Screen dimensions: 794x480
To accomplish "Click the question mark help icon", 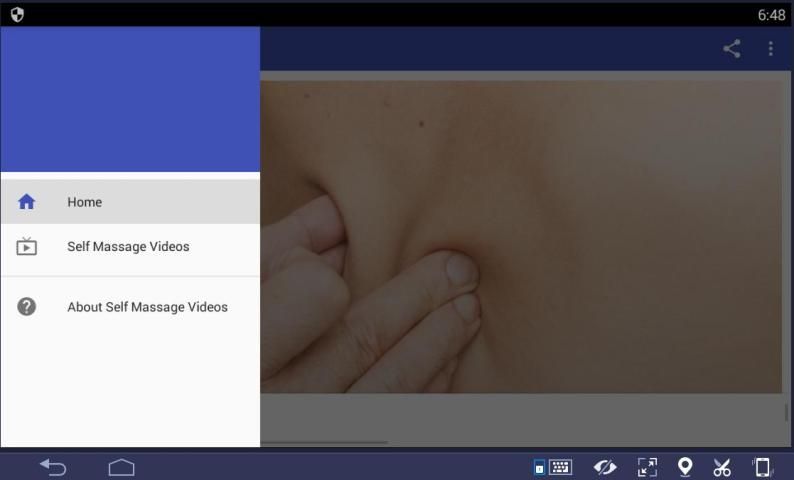I will click(x=27, y=307).
